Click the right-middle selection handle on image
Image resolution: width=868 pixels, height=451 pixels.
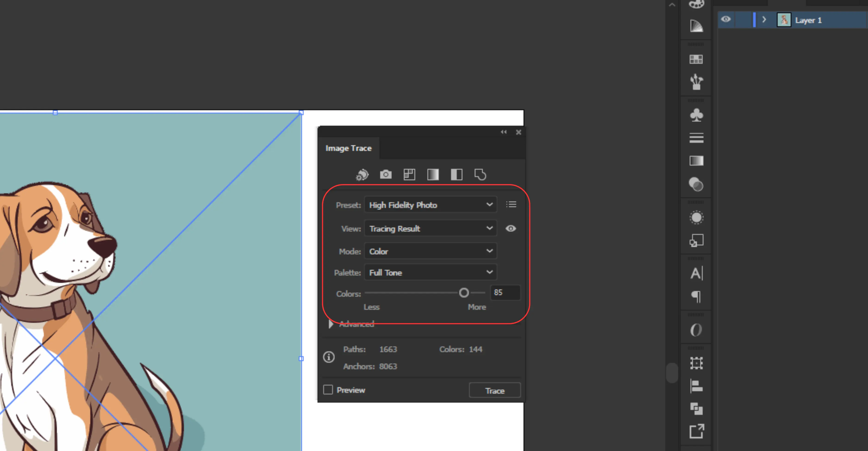point(301,359)
